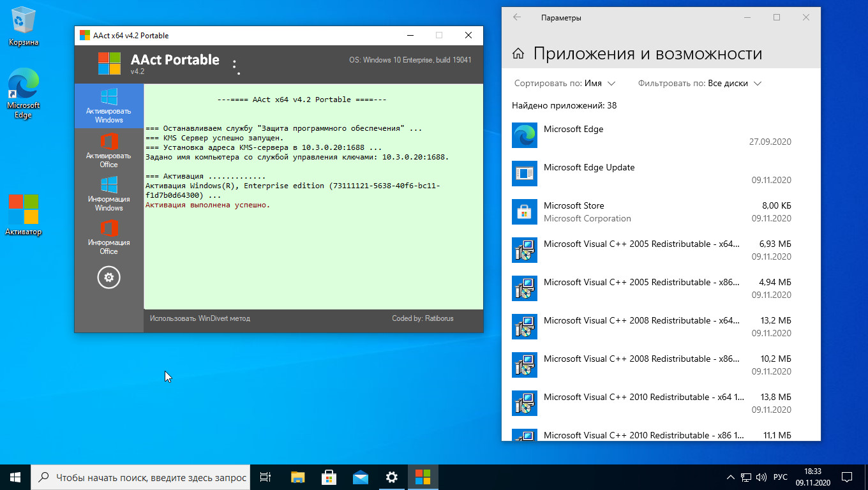Select Microsoft Edge Update list entry
Screen dimensions: 868x490
click(651, 174)
